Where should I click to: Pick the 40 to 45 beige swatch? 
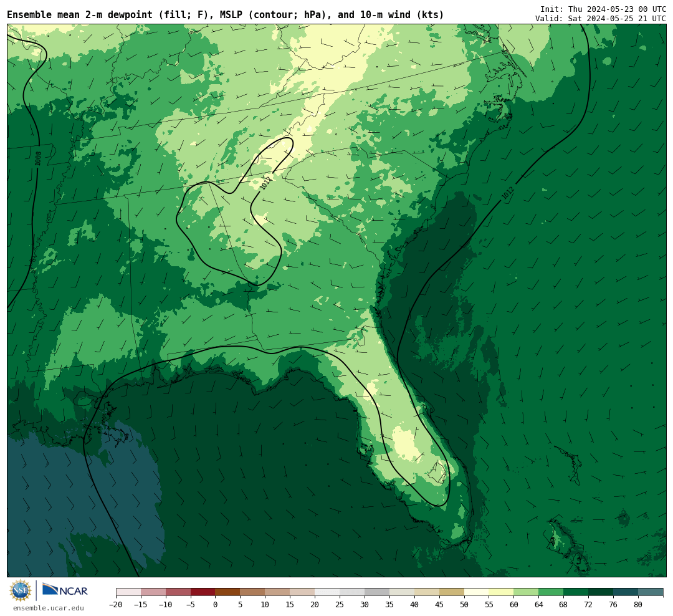[427, 592]
